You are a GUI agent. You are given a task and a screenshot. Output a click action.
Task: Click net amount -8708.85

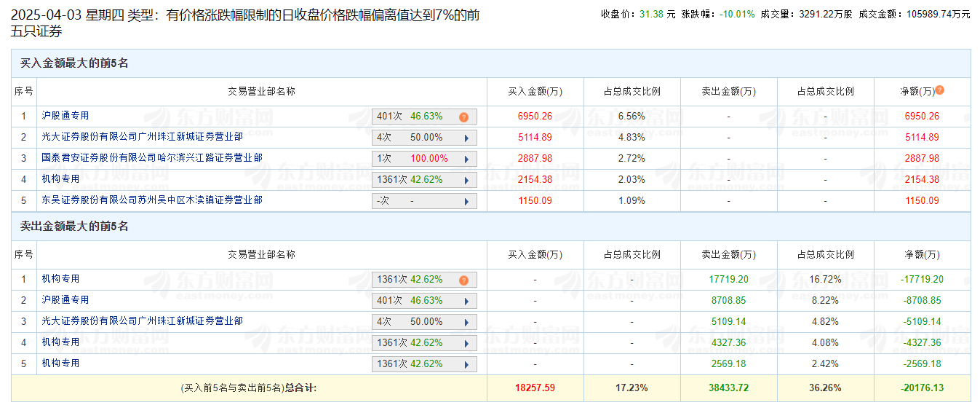(922, 301)
